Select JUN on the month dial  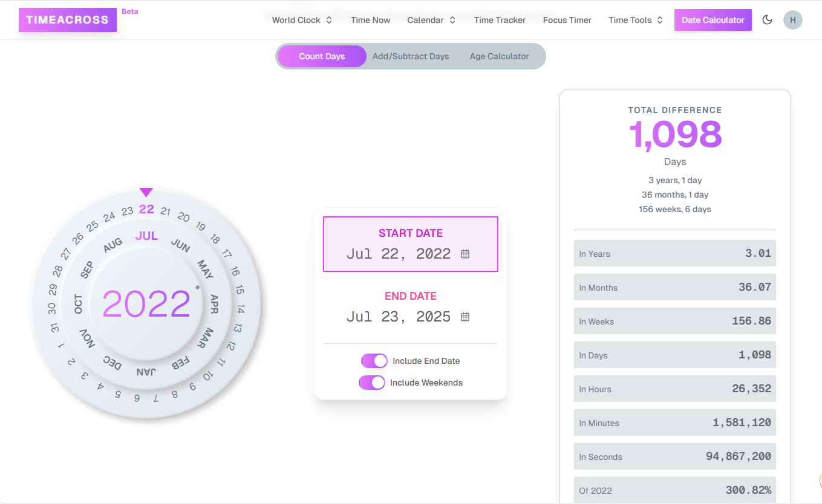pos(180,245)
